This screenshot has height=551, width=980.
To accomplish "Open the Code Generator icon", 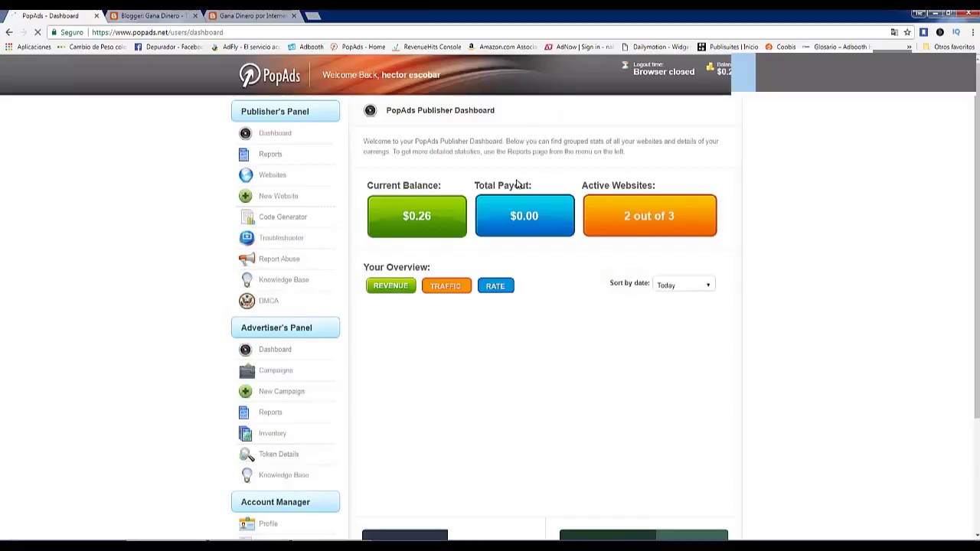I will click(247, 217).
